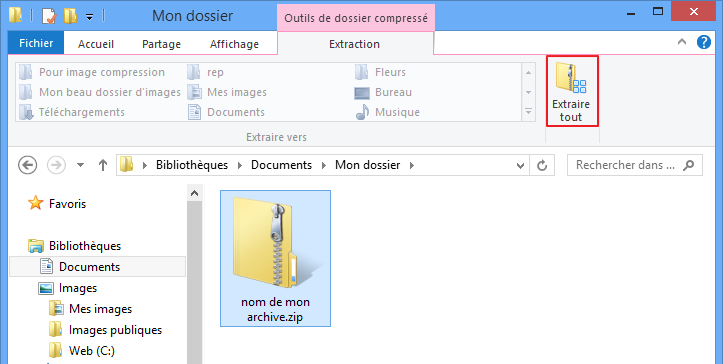This screenshot has width=723, height=364.
Task: Click the Extraire vers group label
Action: pyautogui.click(x=276, y=137)
